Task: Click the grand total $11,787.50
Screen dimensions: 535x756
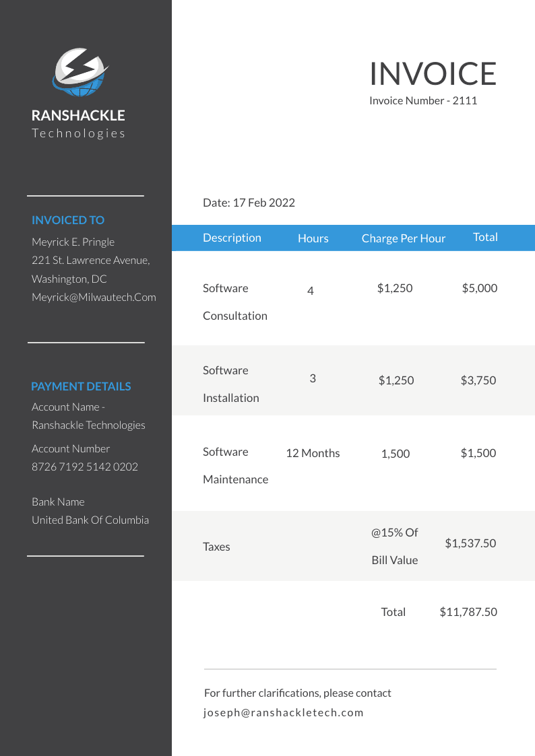Action: (x=468, y=612)
